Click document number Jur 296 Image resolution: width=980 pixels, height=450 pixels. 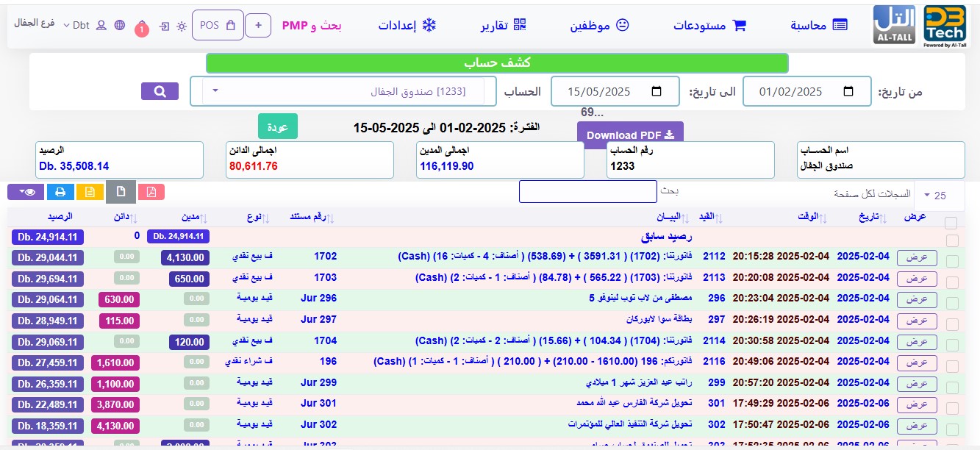[x=318, y=299]
